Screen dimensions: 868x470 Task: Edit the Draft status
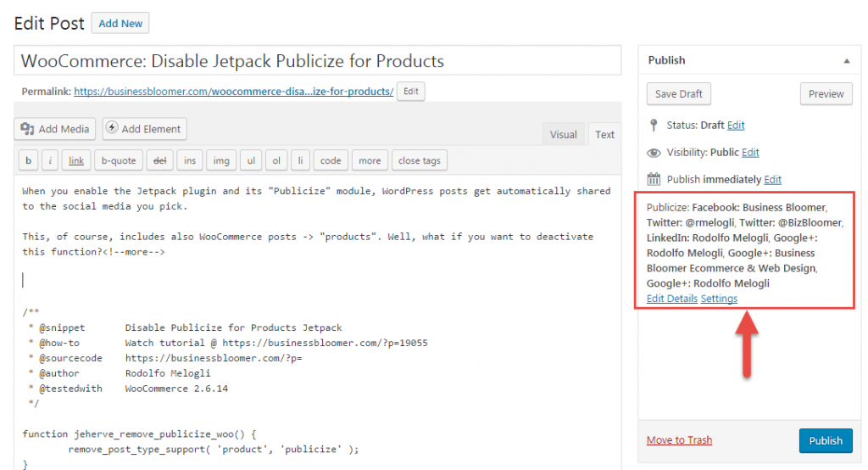point(736,126)
